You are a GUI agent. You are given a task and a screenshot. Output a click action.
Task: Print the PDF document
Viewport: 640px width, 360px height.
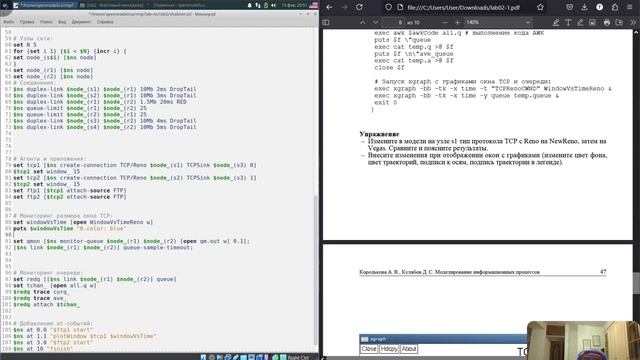coord(607,22)
